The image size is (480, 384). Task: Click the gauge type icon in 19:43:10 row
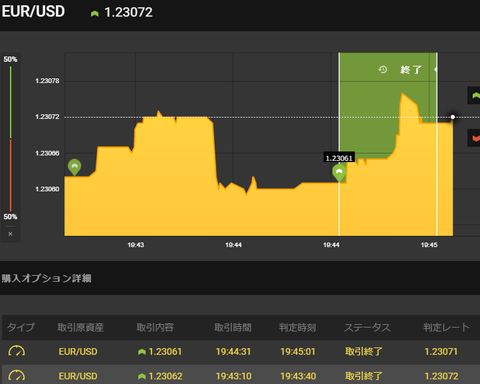pos(16,376)
